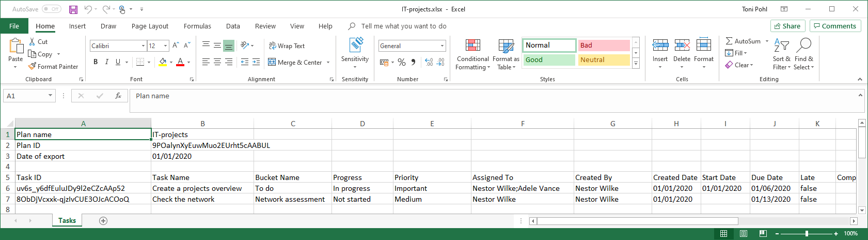Toggle Wrap Text
The image size is (868, 240).
[287, 46]
